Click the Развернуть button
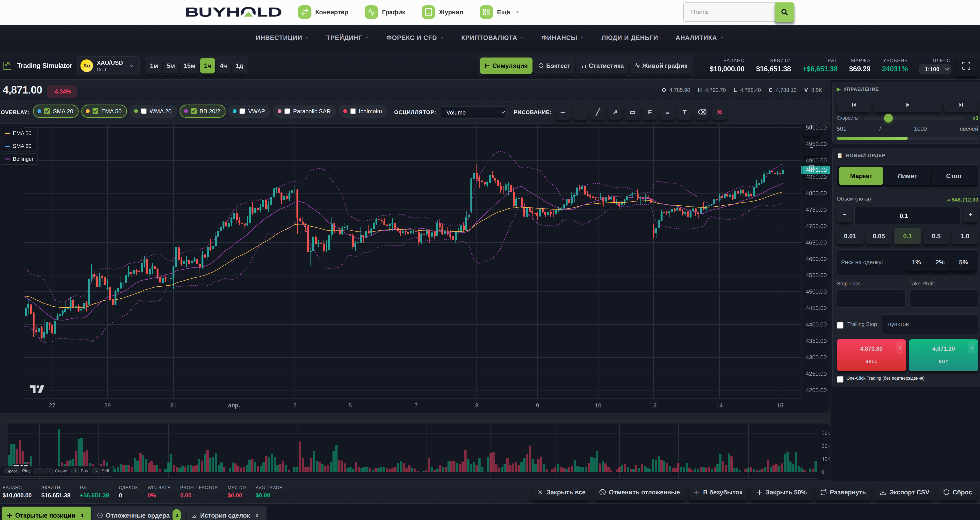The height and width of the screenshot is (520, 980). [843, 492]
